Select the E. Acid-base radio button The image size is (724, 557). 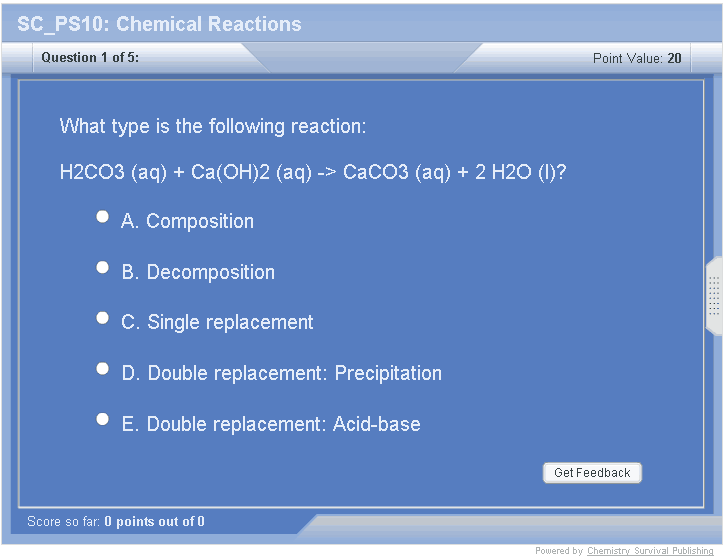(x=102, y=419)
